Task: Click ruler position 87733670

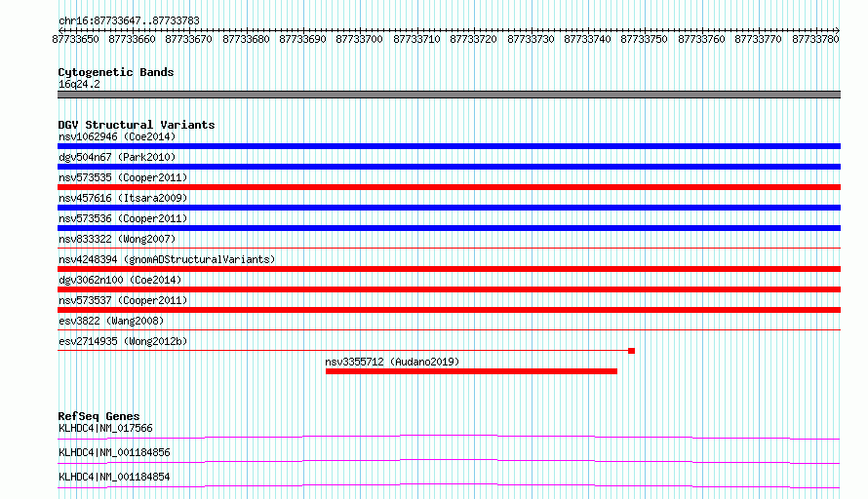Action: 188,39
